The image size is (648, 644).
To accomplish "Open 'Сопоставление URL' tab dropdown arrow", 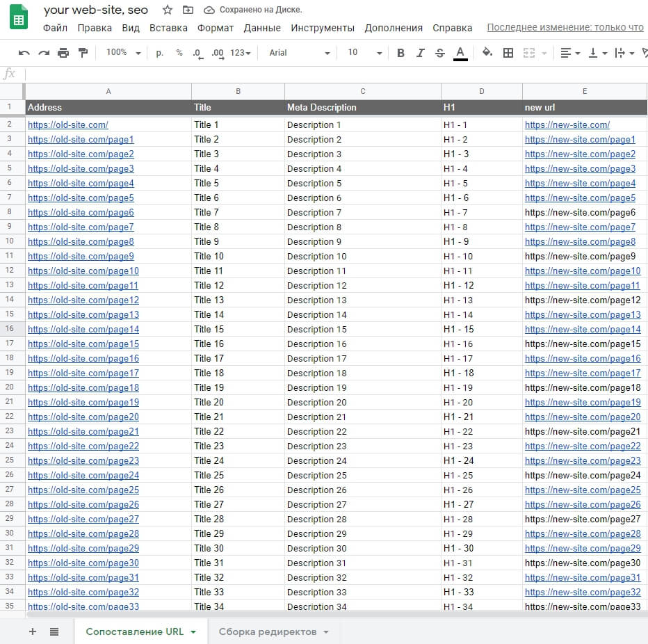I will pyautogui.click(x=193, y=632).
